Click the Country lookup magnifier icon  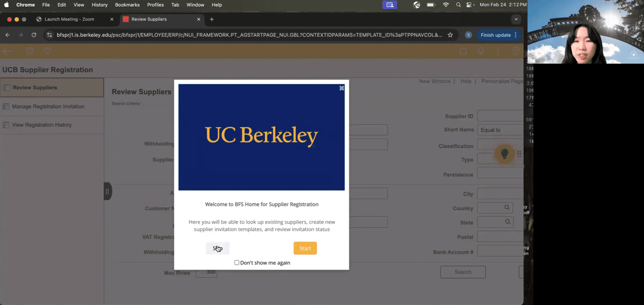(507, 207)
